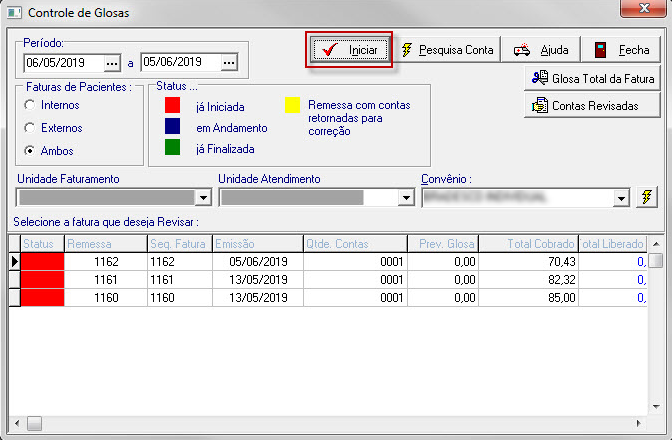Click the Emissão column header
Image resolution: width=672 pixels, height=440 pixels.
[258, 244]
